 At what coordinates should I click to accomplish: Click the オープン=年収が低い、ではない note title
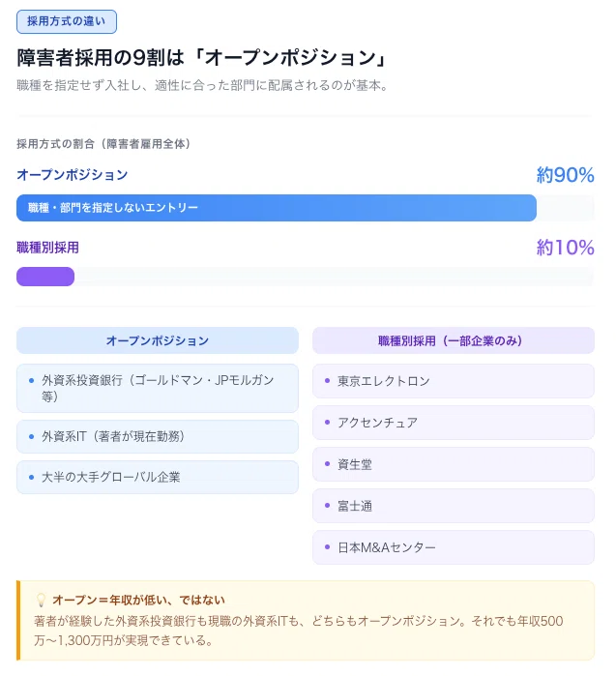(139, 601)
